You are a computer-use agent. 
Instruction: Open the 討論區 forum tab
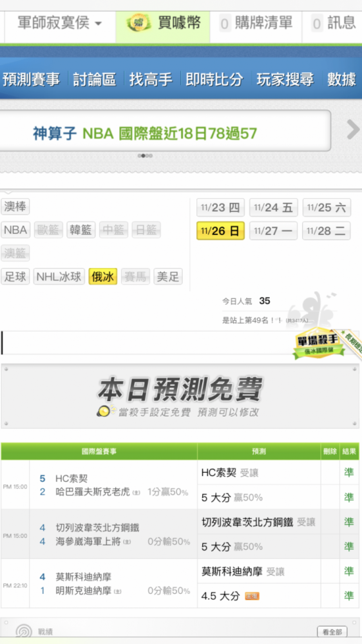pos(95,79)
